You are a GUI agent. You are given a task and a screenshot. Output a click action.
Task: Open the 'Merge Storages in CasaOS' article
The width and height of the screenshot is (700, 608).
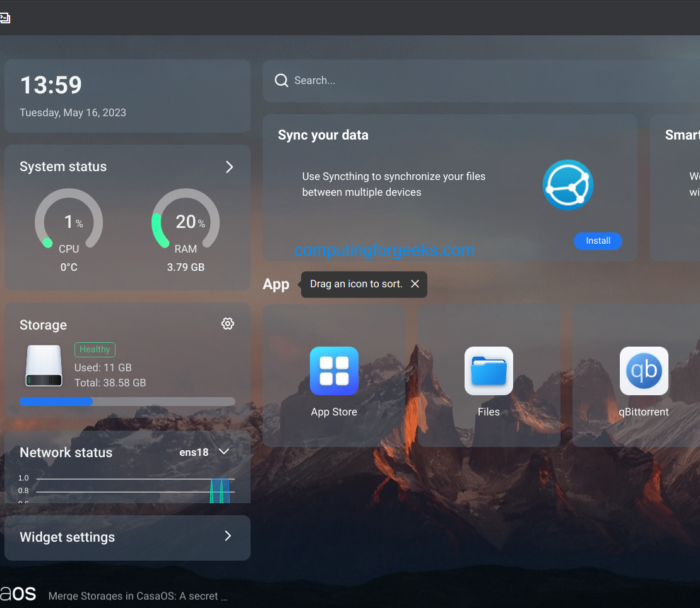point(138,595)
